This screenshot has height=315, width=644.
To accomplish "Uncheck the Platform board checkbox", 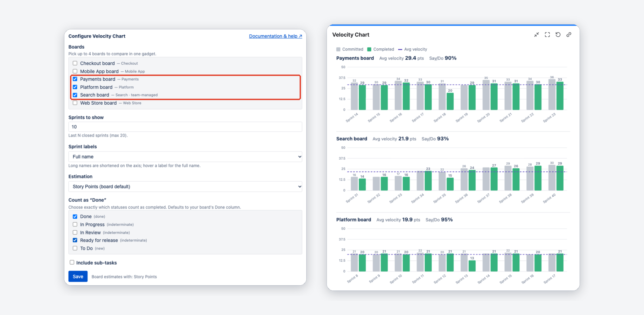I will tap(75, 87).
